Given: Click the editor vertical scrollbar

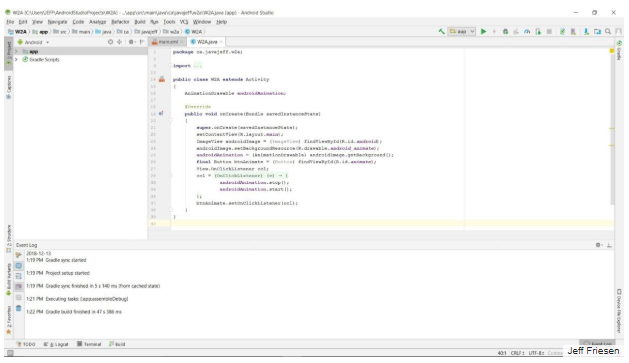Looking at the screenshot, I should (612, 130).
